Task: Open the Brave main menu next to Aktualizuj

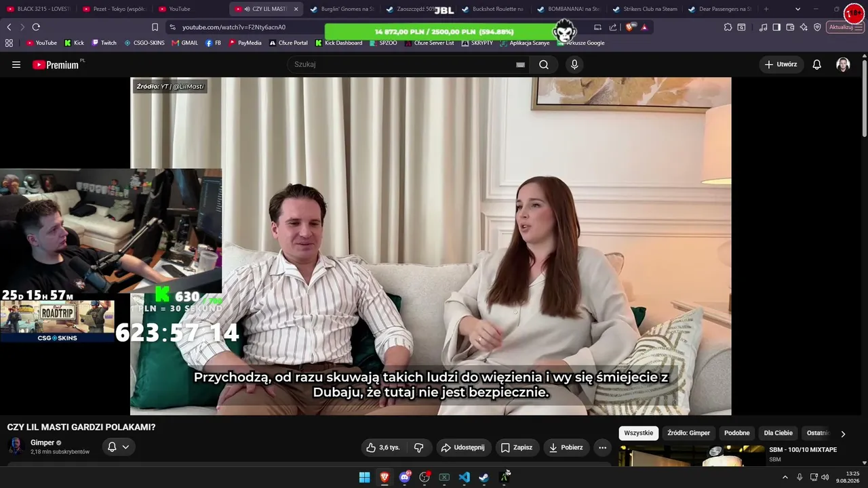Action: pos(860,27)
